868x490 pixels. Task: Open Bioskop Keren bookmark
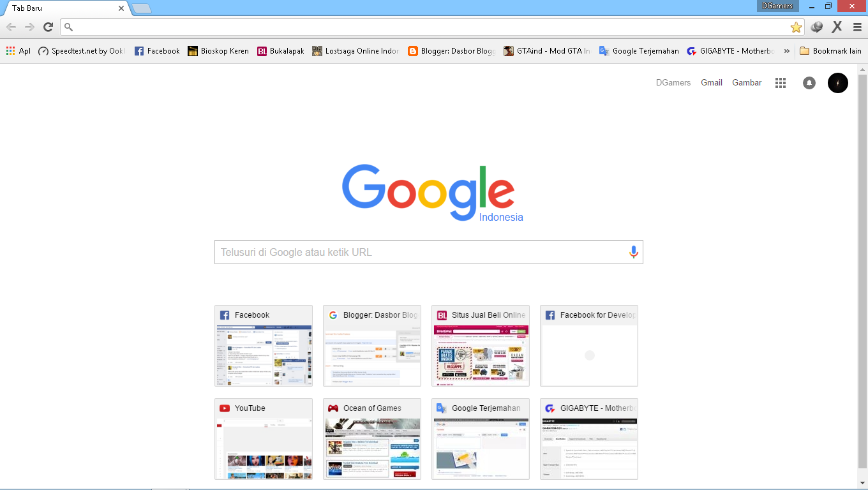click(218, 51)
